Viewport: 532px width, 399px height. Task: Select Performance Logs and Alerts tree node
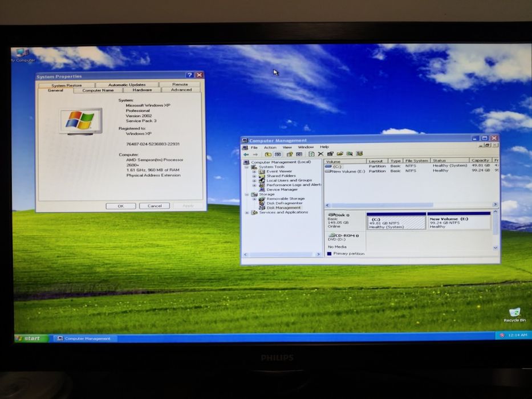point(294,185)
